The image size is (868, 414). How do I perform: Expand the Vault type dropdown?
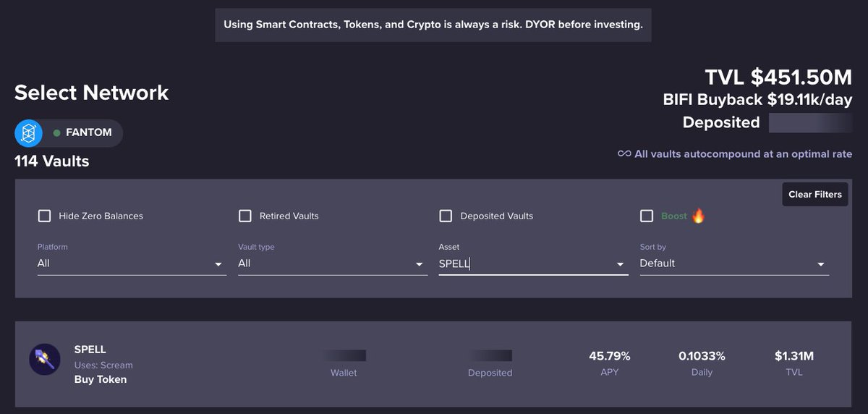coord(333,263)
